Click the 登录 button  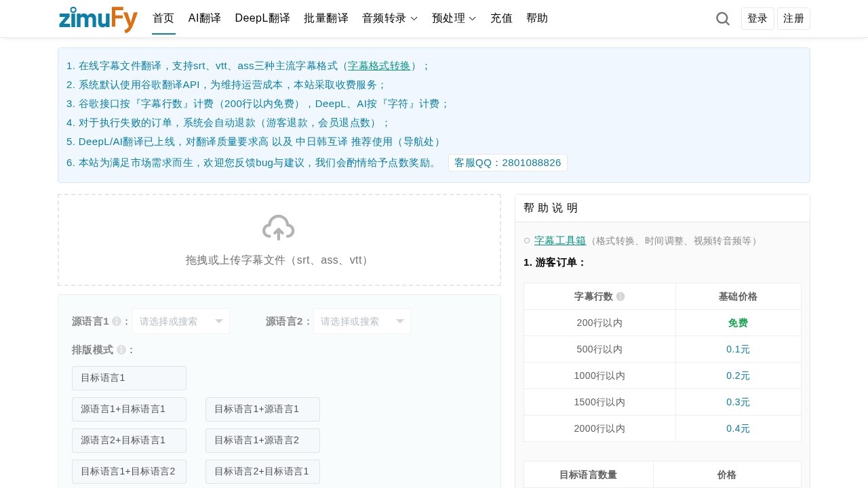[x=757, y=19]
